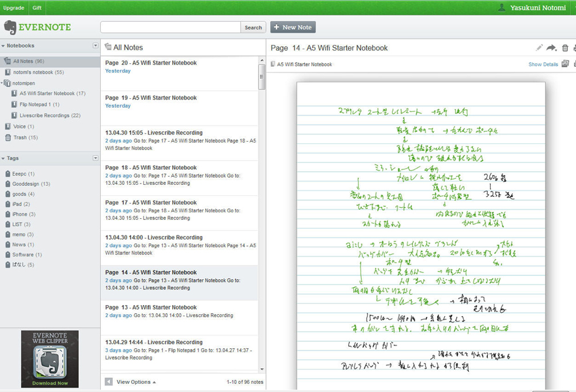Click into the search input field
The image size is (576, 392).
[x=170, y=27]
